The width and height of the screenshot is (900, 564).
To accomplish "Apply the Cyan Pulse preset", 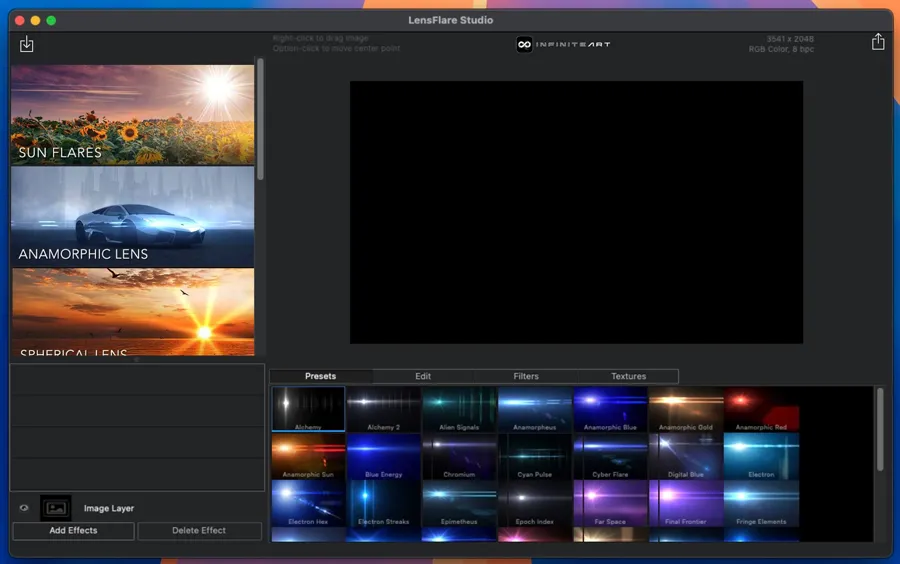I will point(534,457).
